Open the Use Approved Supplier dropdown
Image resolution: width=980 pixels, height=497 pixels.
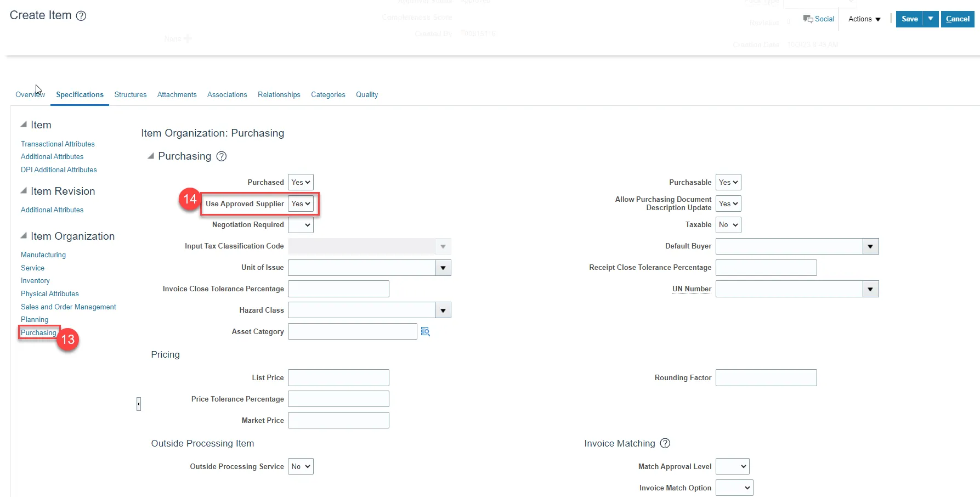coord(301,204)
